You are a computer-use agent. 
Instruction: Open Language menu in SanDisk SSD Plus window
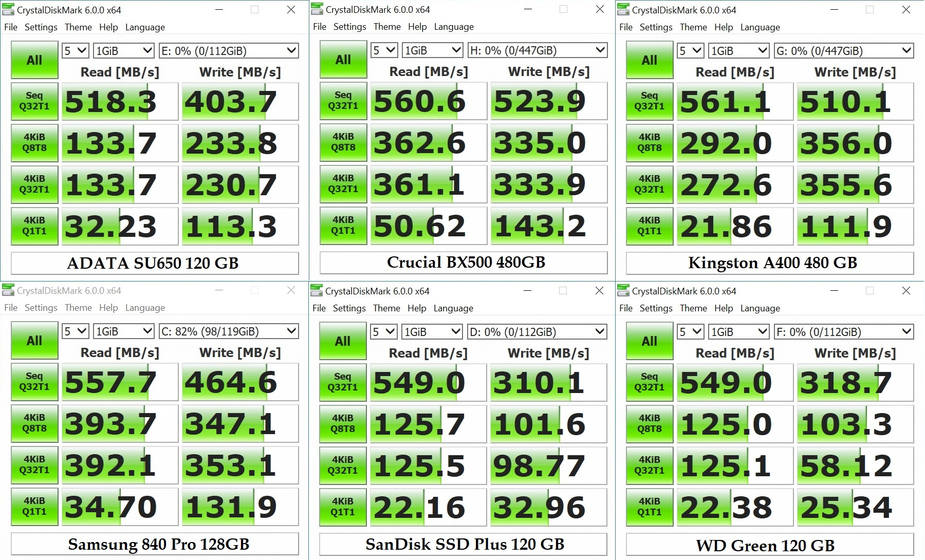[453, 308]
